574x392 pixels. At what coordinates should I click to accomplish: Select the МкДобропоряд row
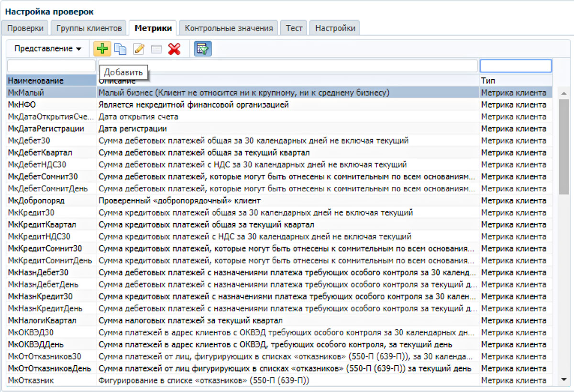pyautogui.click(x=36, y=200)
